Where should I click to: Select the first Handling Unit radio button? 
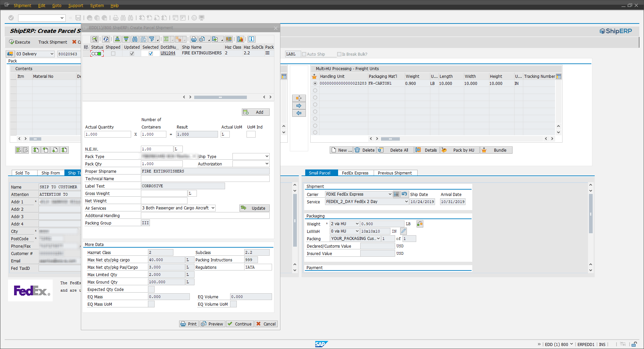point(315,84)
